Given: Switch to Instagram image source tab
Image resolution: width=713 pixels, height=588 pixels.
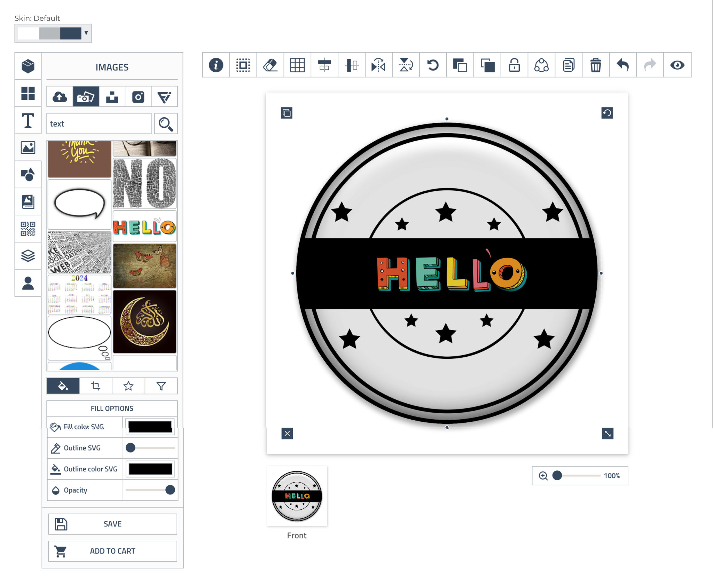Looking at the screenshot, I should coord(138,97).
